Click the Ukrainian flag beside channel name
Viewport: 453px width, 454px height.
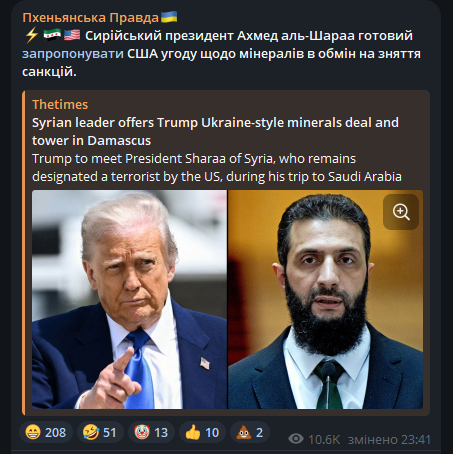(x=169, y=17)
